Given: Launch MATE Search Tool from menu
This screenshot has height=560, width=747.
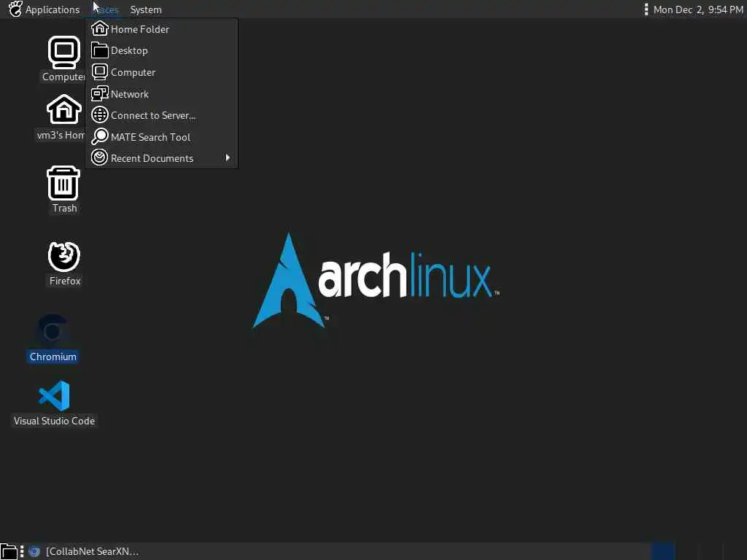Looking at the screenshot, I should 161,137.
